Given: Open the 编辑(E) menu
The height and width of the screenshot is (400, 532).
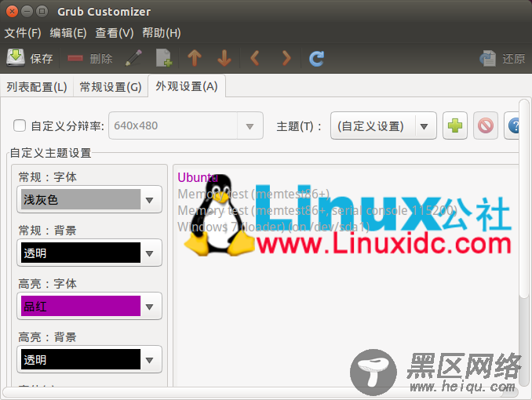Looking at the screenshot, I should 68,33.
